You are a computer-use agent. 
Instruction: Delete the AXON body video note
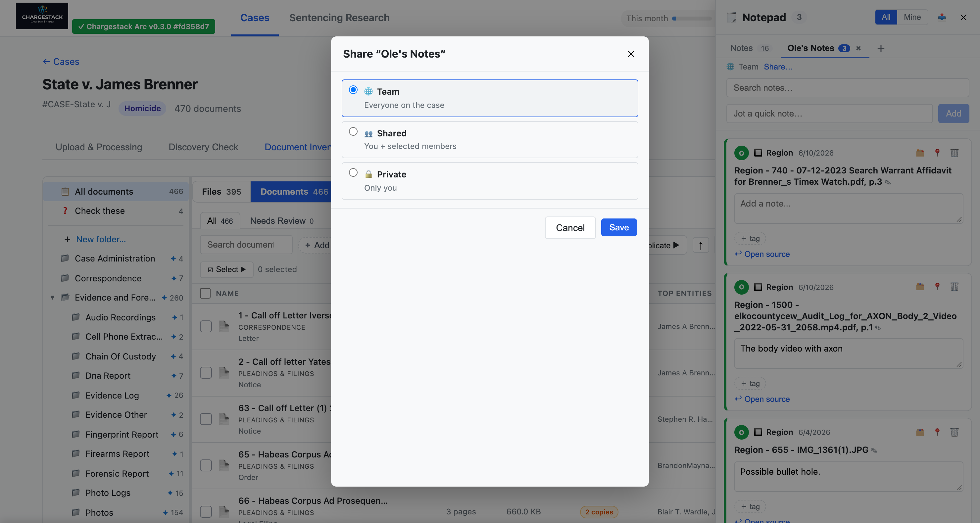pos(954,287)
